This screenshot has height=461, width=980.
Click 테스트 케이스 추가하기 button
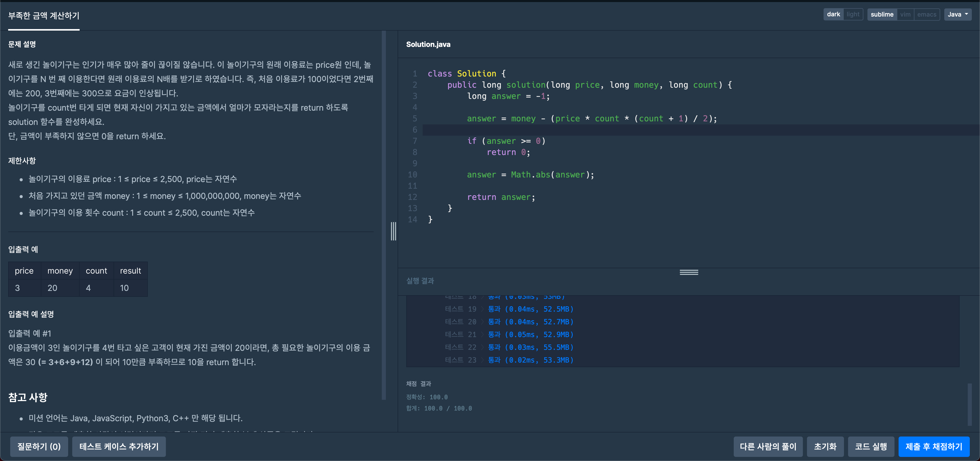click(x=119, y=446)
